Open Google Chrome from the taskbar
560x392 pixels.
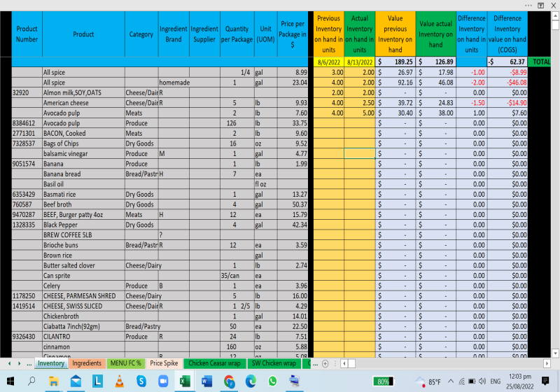click(229, 381)
